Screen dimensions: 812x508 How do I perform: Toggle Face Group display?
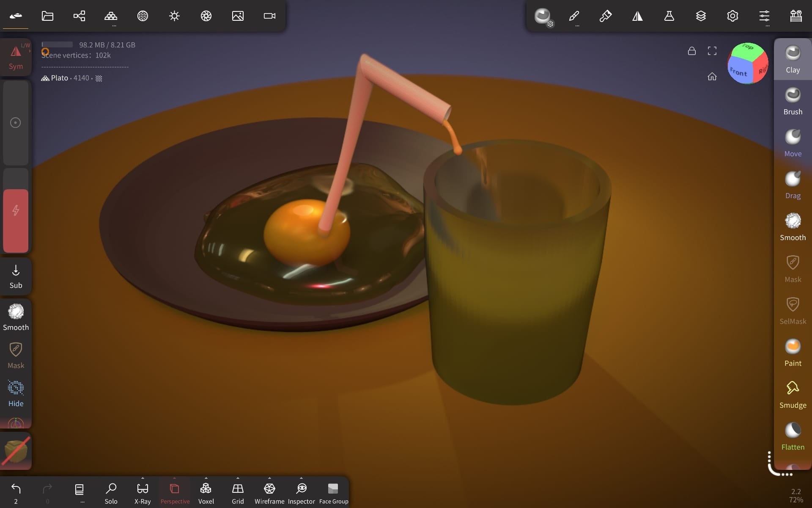point(334,493)
